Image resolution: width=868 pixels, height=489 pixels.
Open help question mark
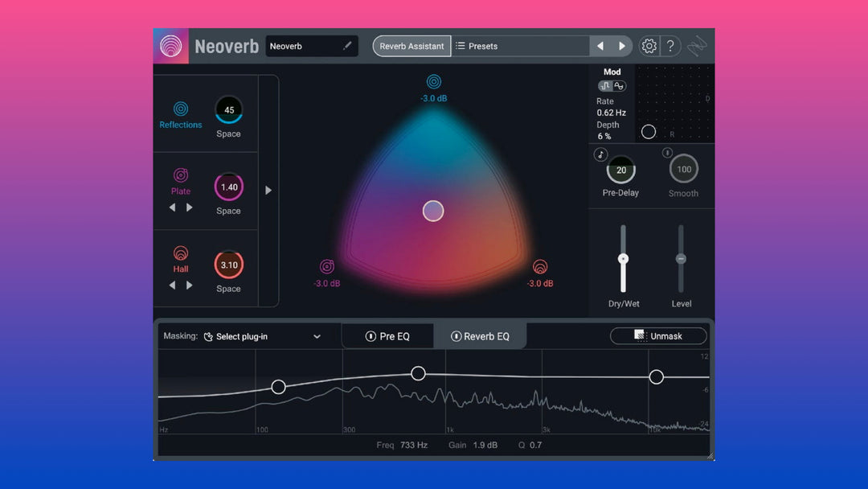(670, 46)
